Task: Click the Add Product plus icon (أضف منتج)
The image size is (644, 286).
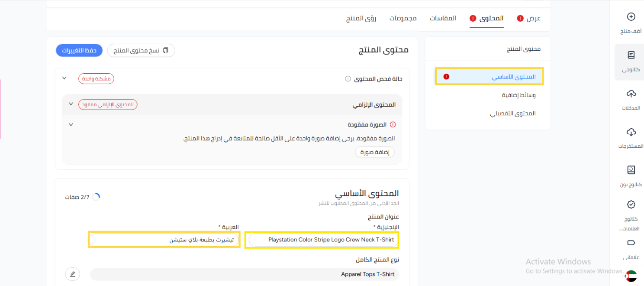Action: (631, 17)
